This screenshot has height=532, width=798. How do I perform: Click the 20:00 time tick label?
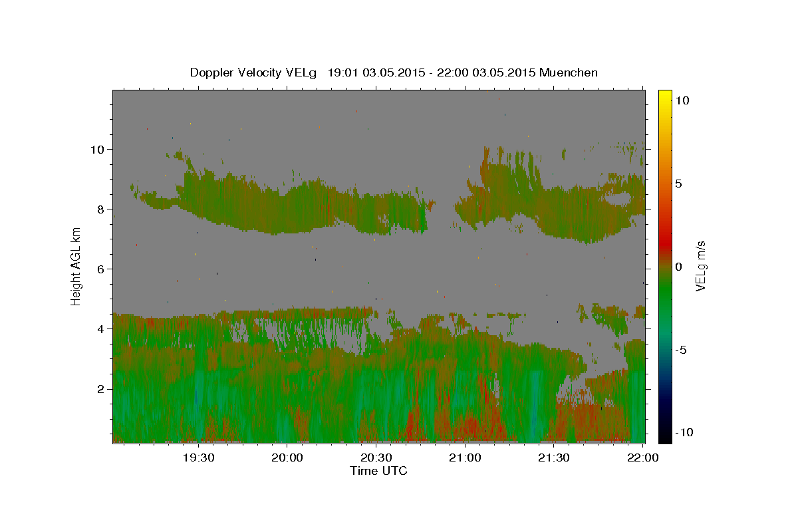(x=287, y=458)
